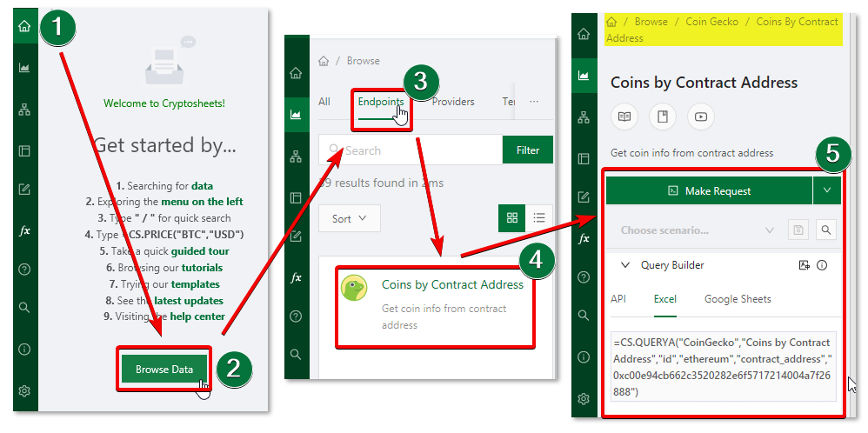
Task: Open edit pencil icon in Welcome panel sidebar
Action: [x=24, y=190]
